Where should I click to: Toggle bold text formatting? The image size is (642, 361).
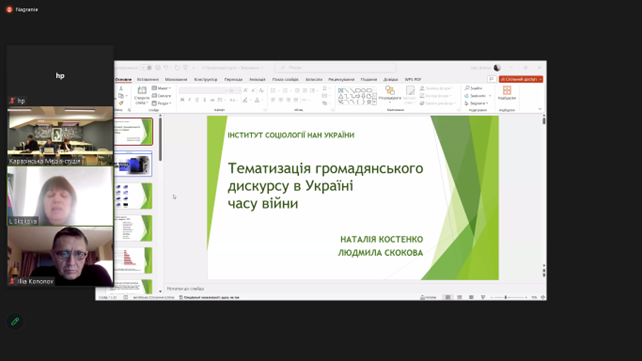182,100
